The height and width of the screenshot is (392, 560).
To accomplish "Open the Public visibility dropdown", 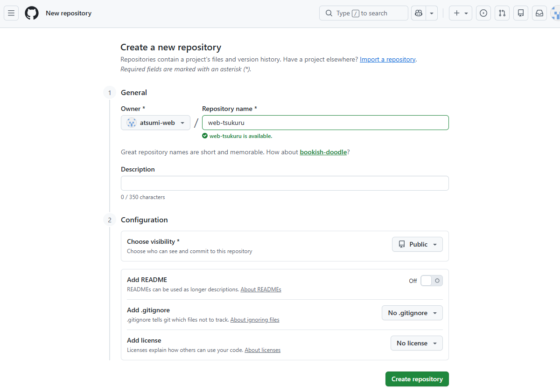I will click(x=417, y=244).
